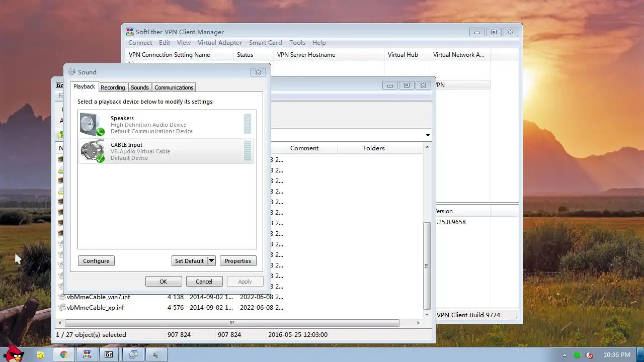Open the Angry Birds Start button
644x362 pixels.
pos(15,354)
